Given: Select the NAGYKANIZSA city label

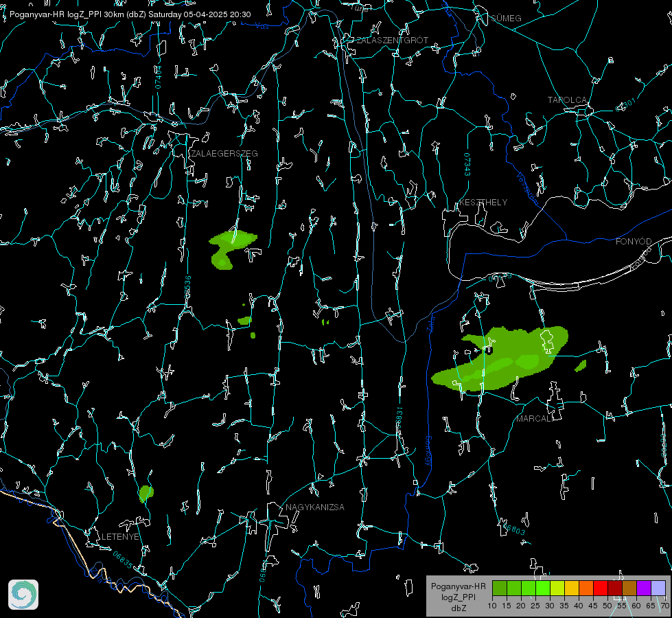Looking at the screenshot, I should [x=315, y=507].
